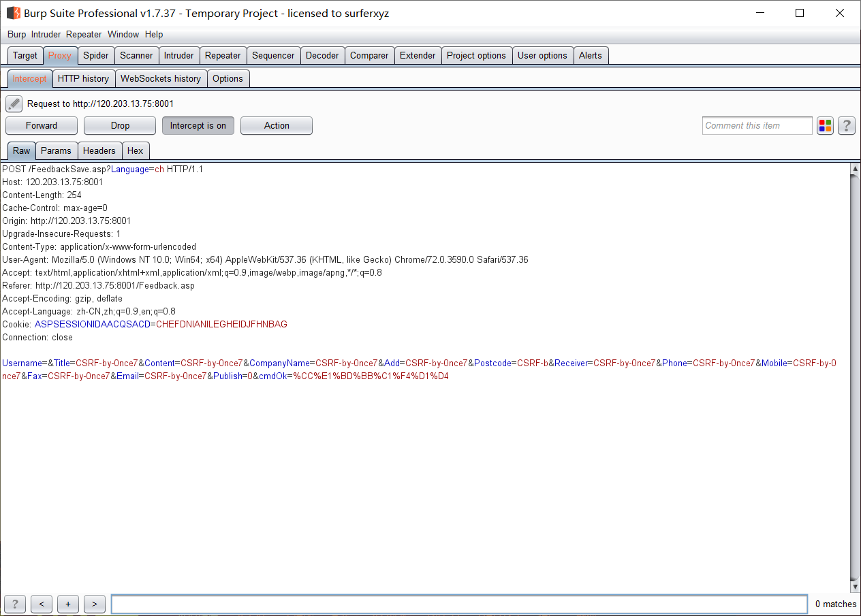The width and height of the screenshot is (861, 616).
Task: Click the Accept-Encoding: gzip, deflate line
Action: click(x=62, y=299)
